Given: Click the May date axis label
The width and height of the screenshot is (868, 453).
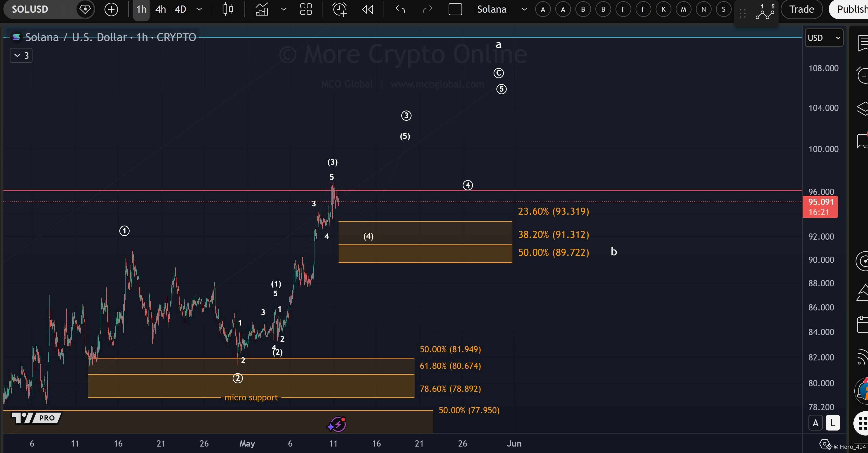Looking at the screenshot, I should [247, 444].
